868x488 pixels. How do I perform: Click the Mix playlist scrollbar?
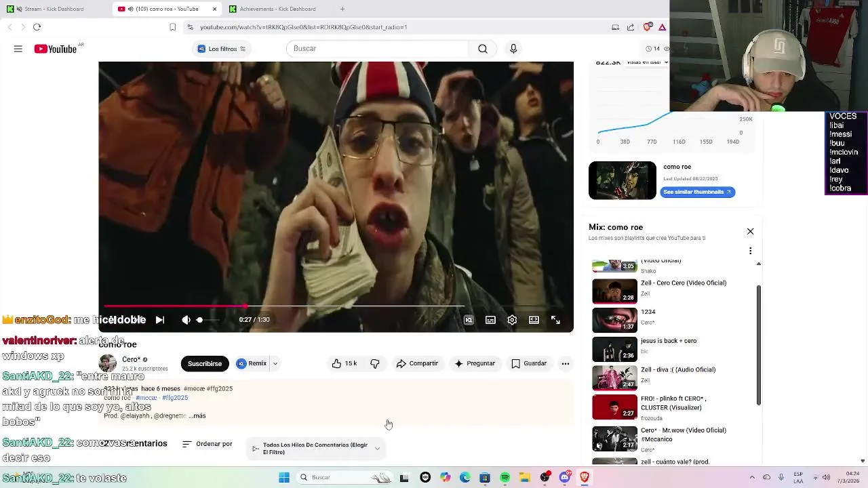click(759, 345)
